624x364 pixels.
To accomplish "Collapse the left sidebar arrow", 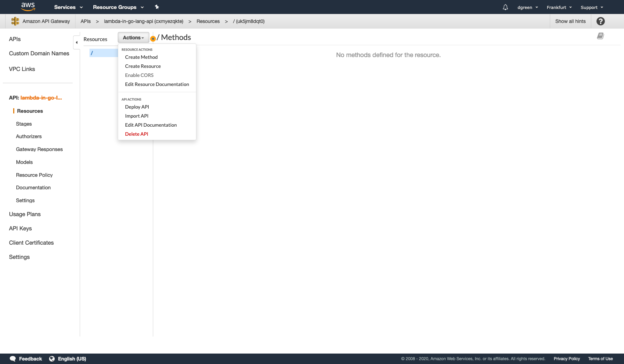I will 77,42.
